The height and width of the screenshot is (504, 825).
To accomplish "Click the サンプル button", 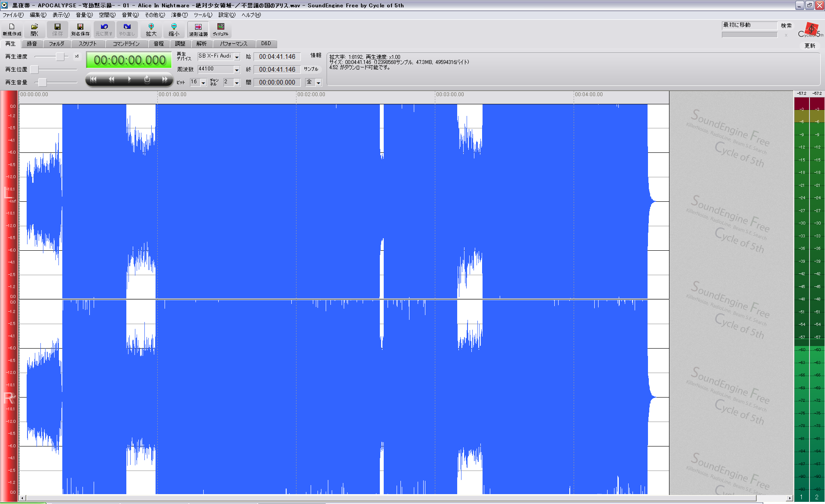I will (311, 69).
